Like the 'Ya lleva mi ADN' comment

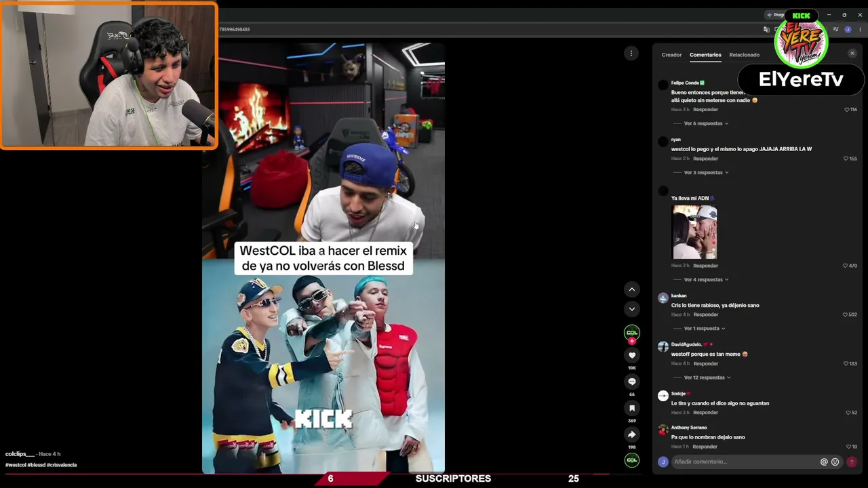click(x=846, y=266)
